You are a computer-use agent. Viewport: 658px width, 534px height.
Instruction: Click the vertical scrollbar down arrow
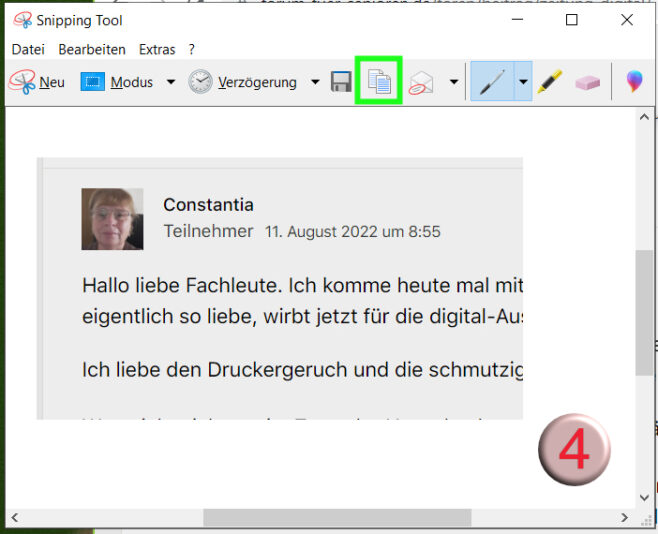point(646,497)
